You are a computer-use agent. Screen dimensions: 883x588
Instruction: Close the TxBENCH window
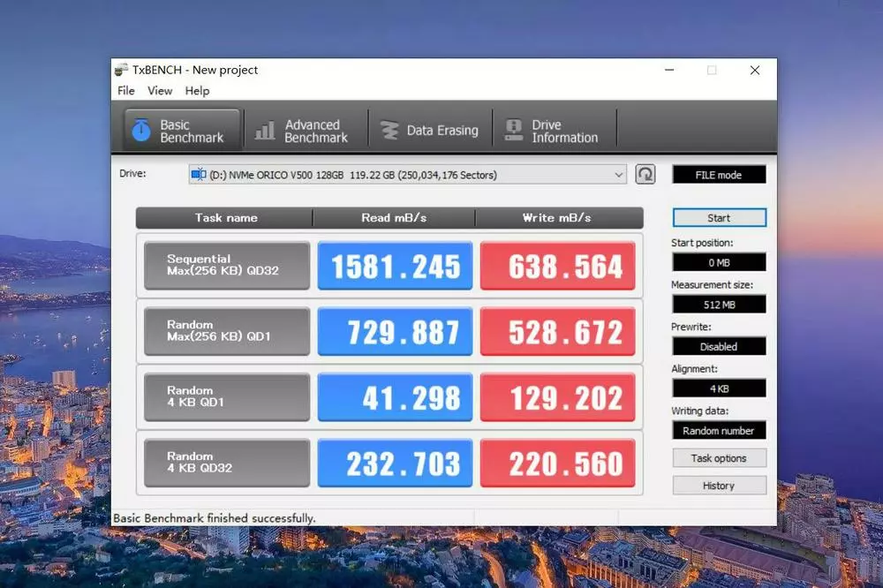pyautogui.click(x=755, y=70)
